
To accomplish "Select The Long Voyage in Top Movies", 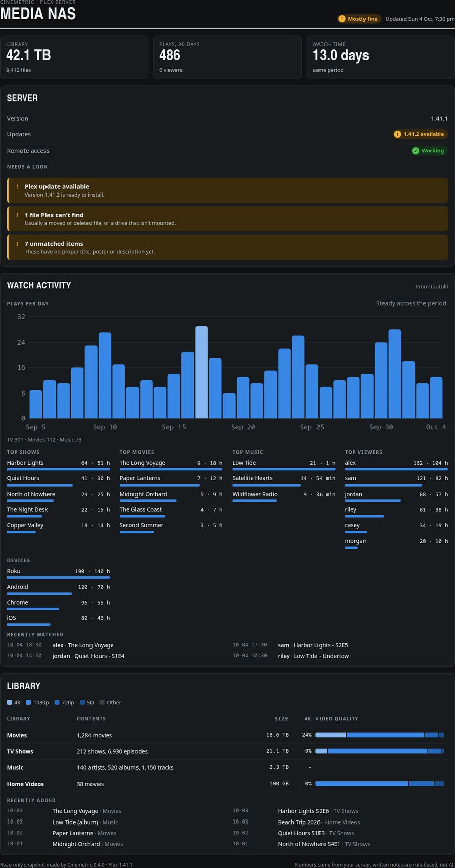I will (143, 463).
